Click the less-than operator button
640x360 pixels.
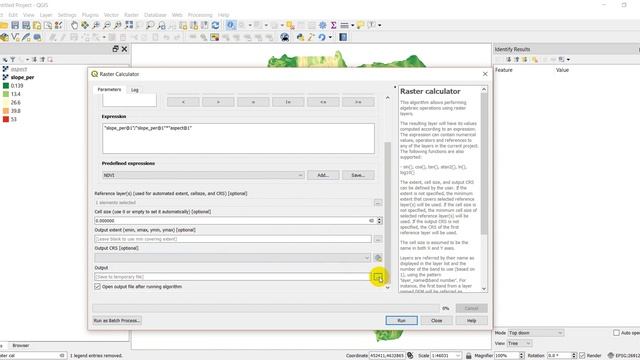(183, 102)
